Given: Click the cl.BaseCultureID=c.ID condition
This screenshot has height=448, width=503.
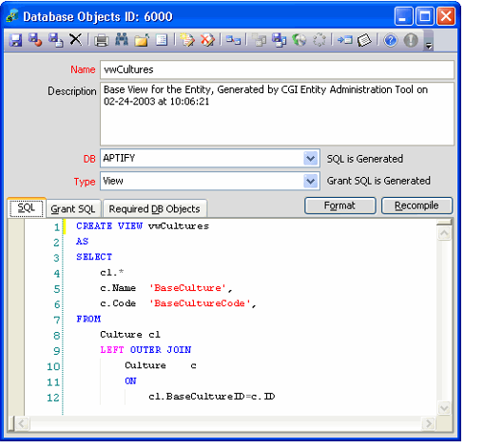Looking at the screenshot, I should (x=211, y=397).
